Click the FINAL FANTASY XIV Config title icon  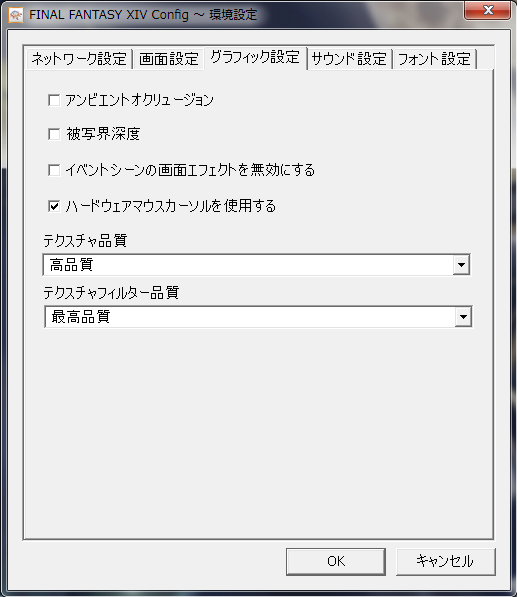[x=16, y=15]
